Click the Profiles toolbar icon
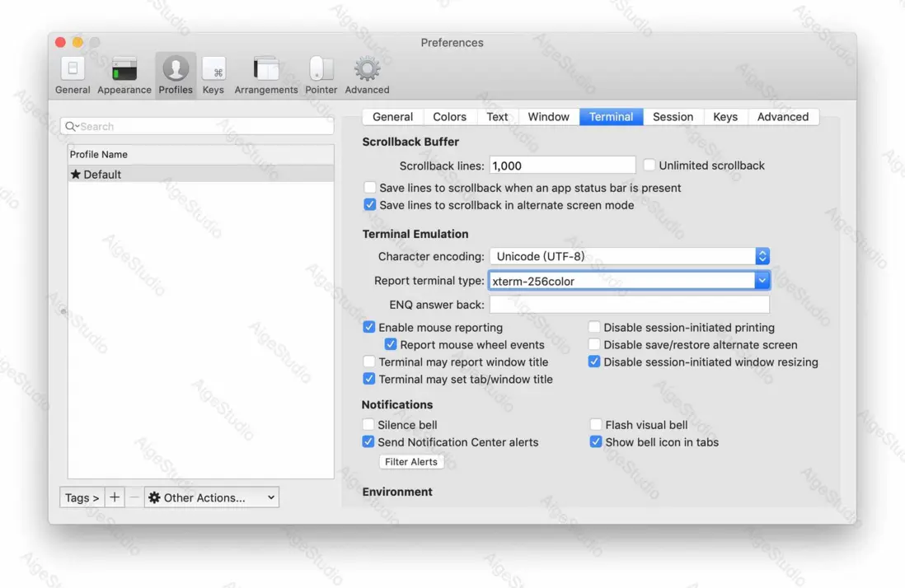The height and width of the screenshot is (588, 905). point(175,74)
